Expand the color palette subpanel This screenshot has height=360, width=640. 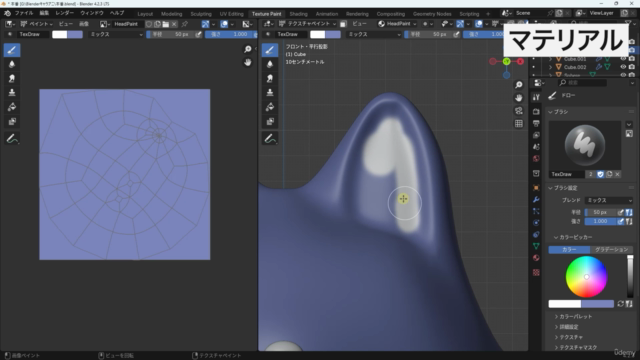(x=556, y=317)
